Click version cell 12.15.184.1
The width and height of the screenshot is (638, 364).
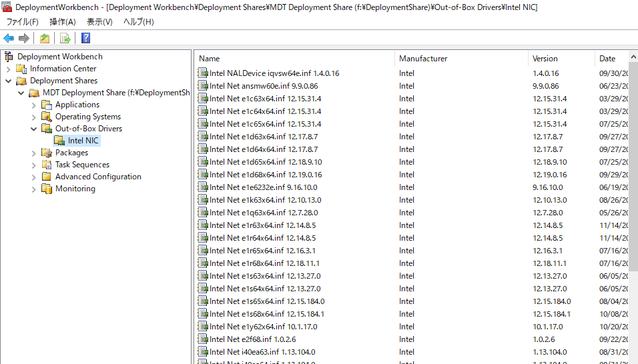551,313
